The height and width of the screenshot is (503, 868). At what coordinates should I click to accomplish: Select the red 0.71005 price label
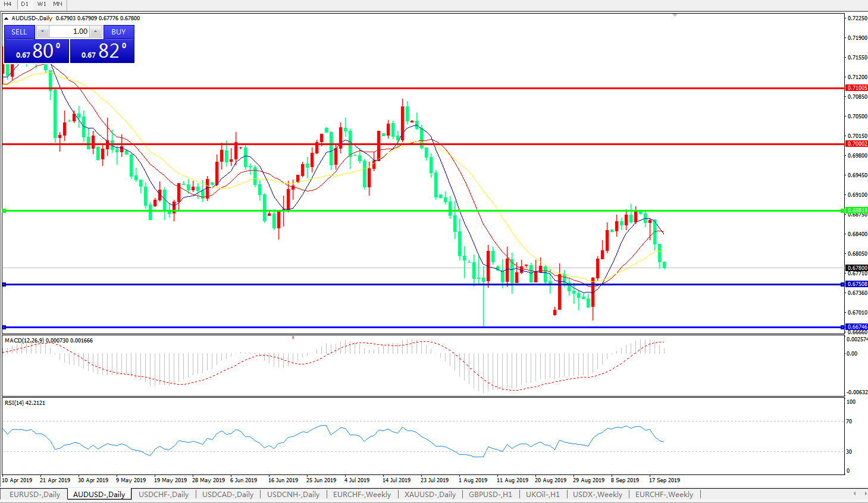pos(857,88)
